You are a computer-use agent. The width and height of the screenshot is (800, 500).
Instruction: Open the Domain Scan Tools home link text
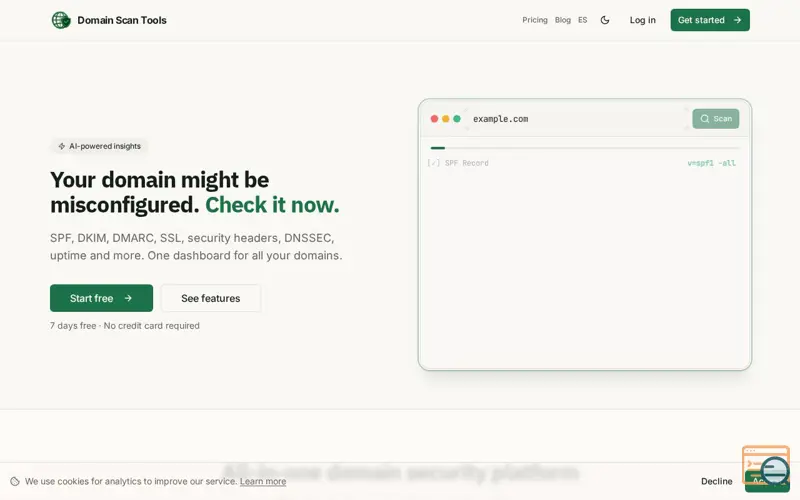click(122, 20)
